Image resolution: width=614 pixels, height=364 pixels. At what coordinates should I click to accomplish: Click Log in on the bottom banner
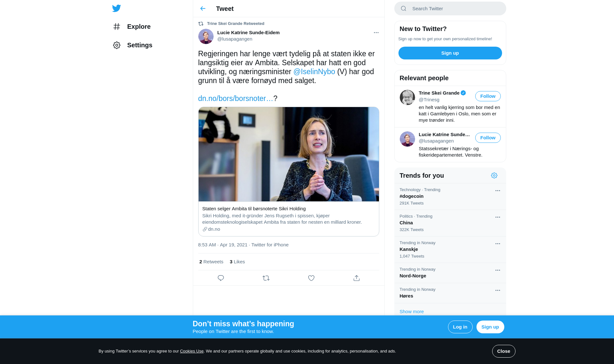pos(460,327)
